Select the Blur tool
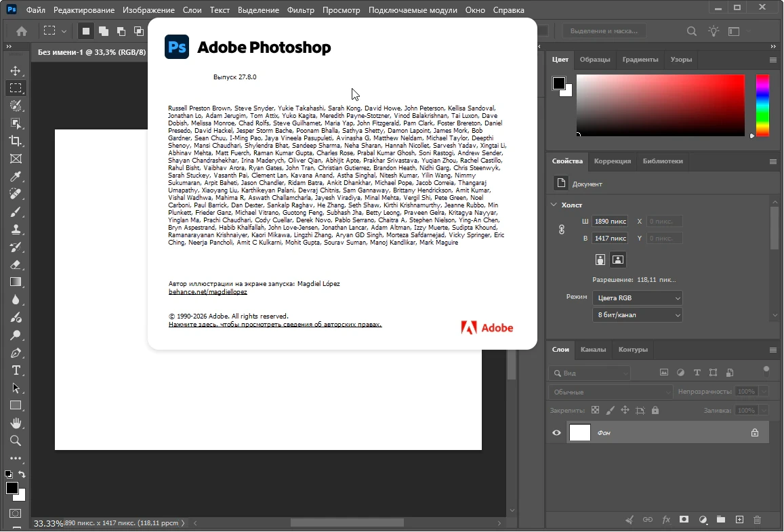Viewport: 784px width, 532px height. 16,300
